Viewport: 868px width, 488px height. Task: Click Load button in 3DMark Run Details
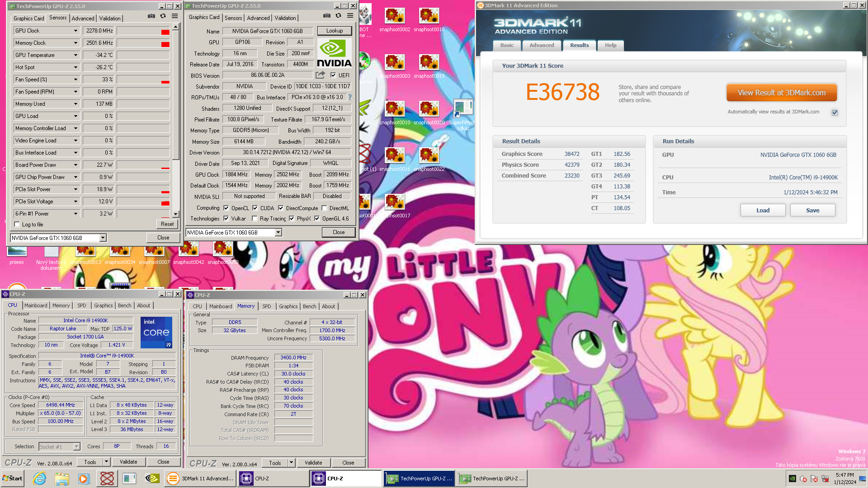pos(763,211)
